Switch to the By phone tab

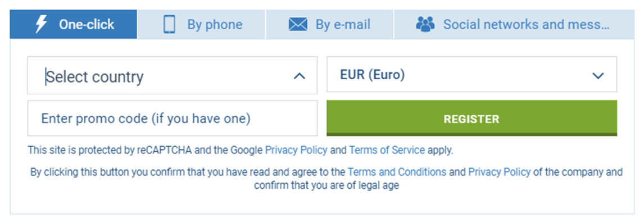coord(202,24)
